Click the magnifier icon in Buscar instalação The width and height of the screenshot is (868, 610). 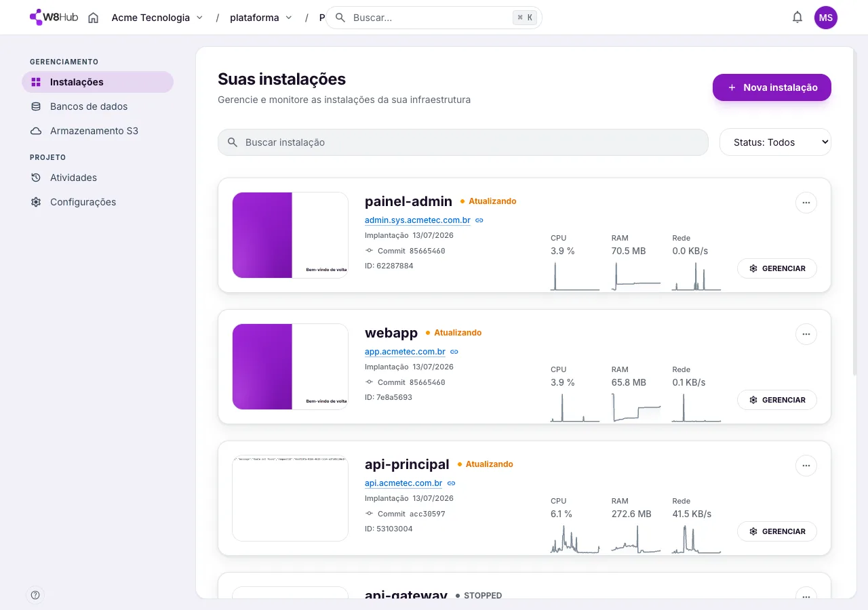pos(233,142)
